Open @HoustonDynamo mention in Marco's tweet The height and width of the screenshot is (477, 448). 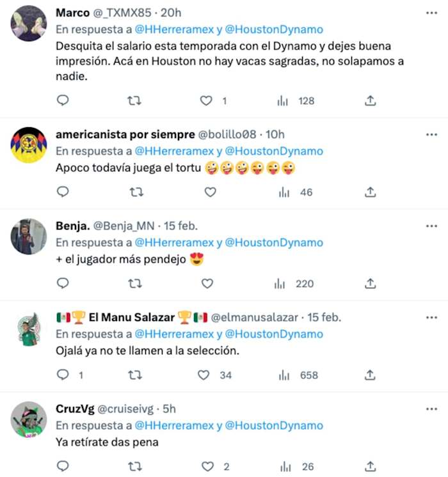point(274,29)
